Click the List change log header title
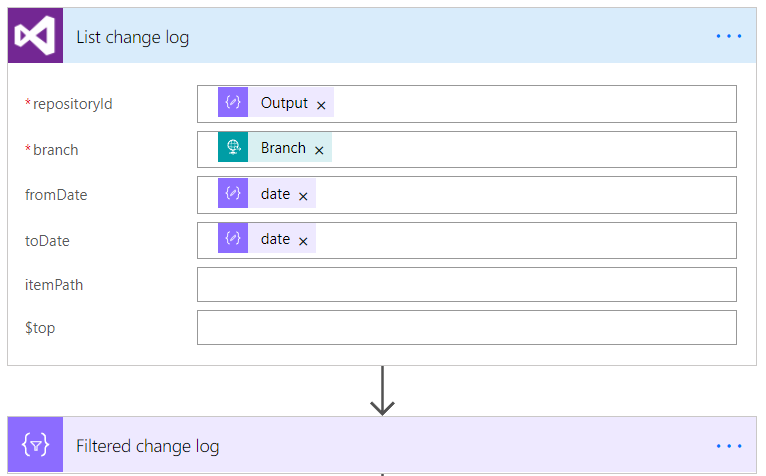Image resolution: width=766 pixels, height=476 pixels. point(133,38)
